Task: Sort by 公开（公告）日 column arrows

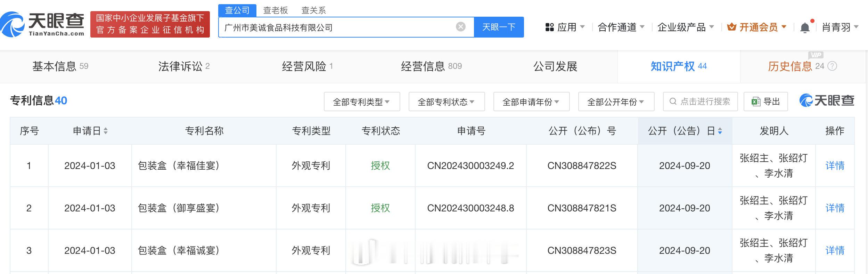Action: (x=720, y=131)
